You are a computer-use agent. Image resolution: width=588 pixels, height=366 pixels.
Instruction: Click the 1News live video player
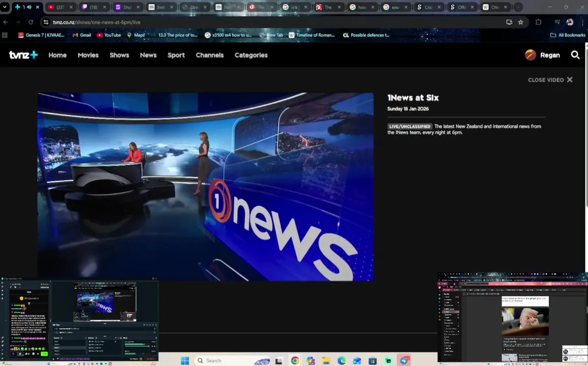[205, 187]
